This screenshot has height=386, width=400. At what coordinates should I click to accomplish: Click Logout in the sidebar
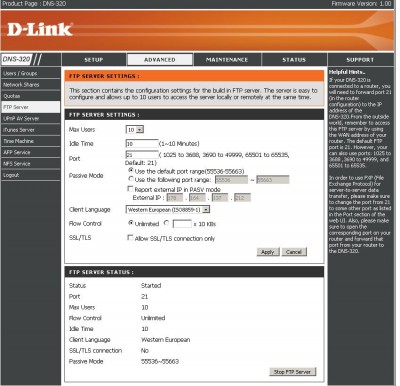point(30,175)
